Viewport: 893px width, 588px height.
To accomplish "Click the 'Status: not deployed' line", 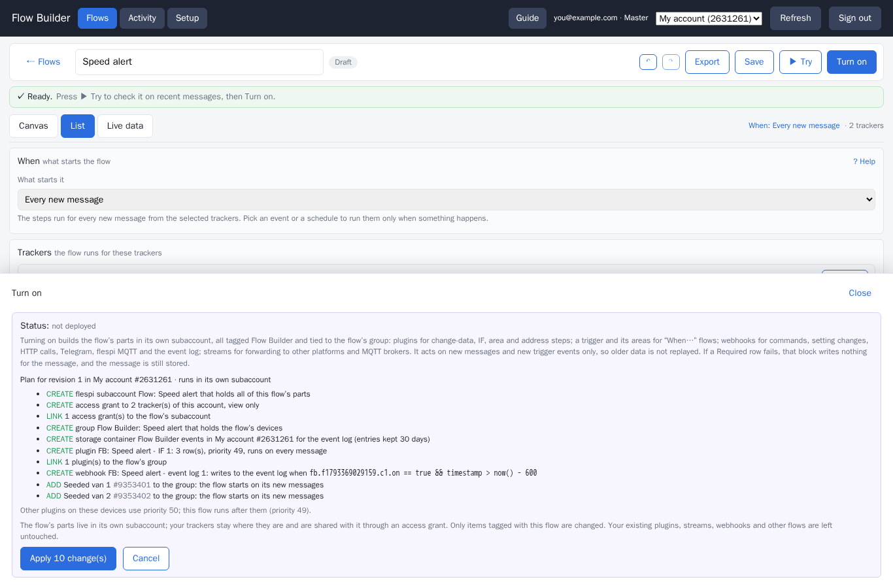I will (x=58, y=326).
